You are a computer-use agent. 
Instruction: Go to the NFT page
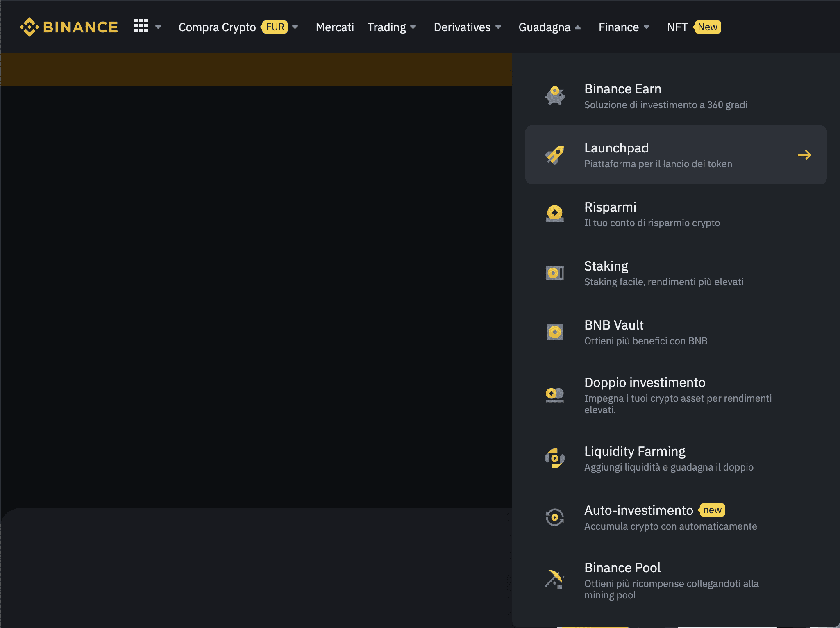[677, 27]
